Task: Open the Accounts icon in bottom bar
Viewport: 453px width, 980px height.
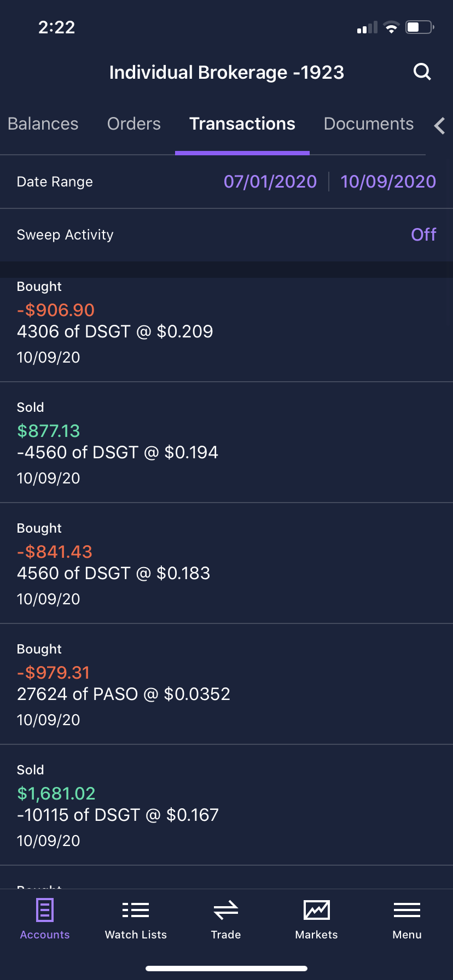Action: [45, 911]
